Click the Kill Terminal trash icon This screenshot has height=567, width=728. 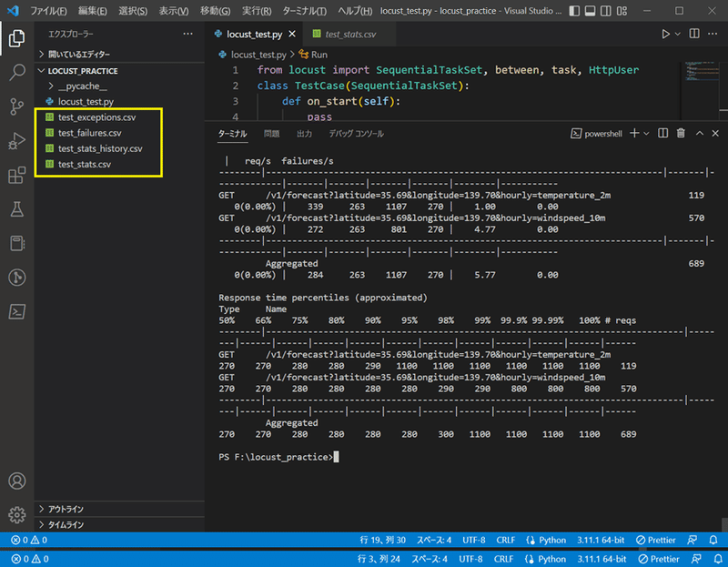click(682, 133)
